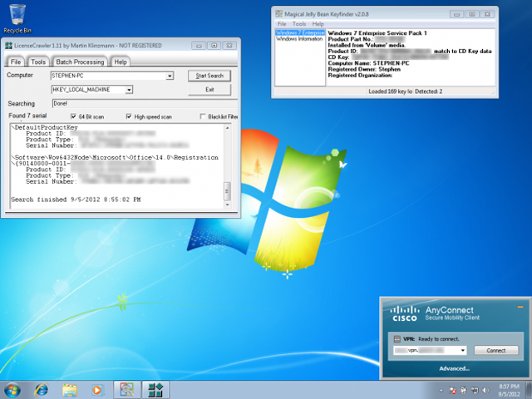Expand the HKEY_LOCAL_MACHINE registry dropdown
532x399 pixels.
coord(129,90)
